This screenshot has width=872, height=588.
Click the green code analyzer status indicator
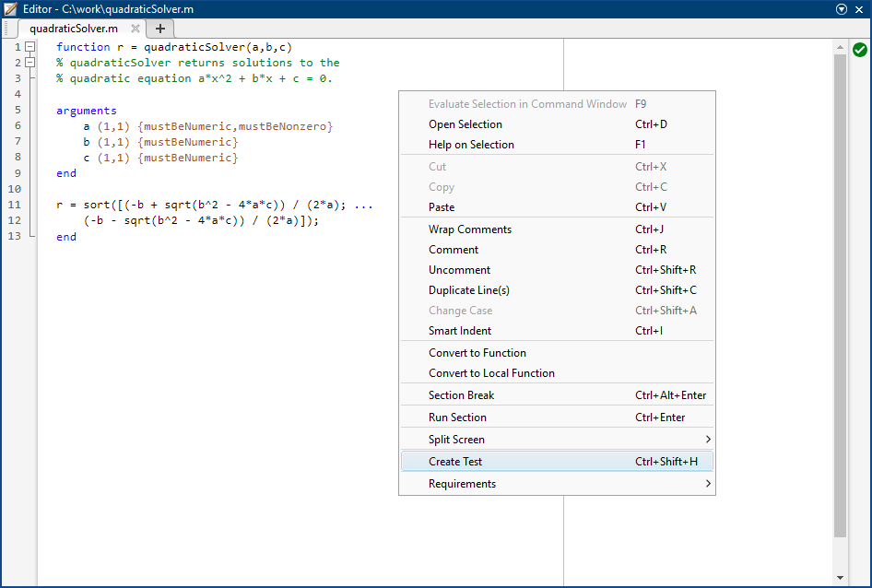tap(860, 51)
